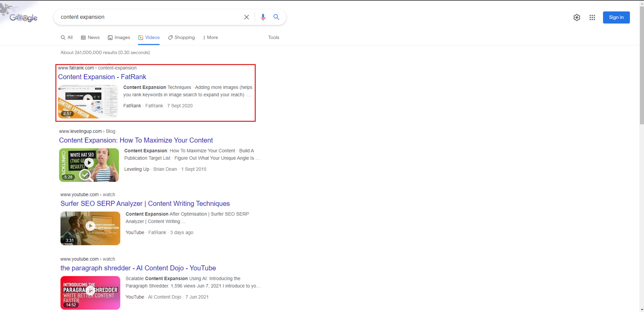Play the White Hat SEO 5:28 thumbnail
644x312 pixels.
(x=89, y=165)
